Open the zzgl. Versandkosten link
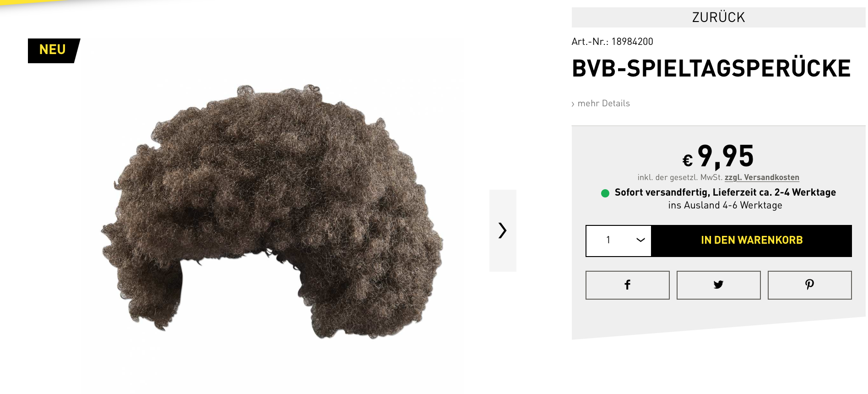 click(x=762, y=177)
